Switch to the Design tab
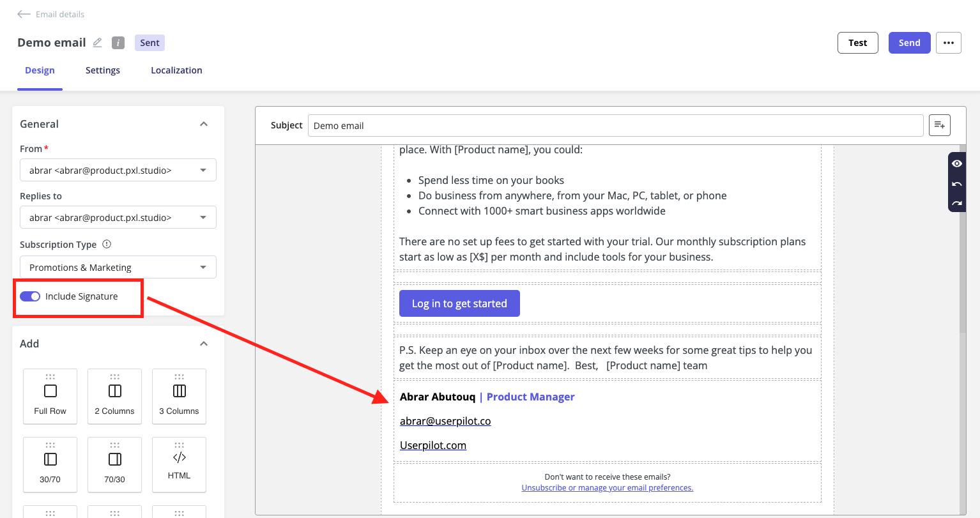The width and height of the screenshot is (980, 518). (40, 70)
